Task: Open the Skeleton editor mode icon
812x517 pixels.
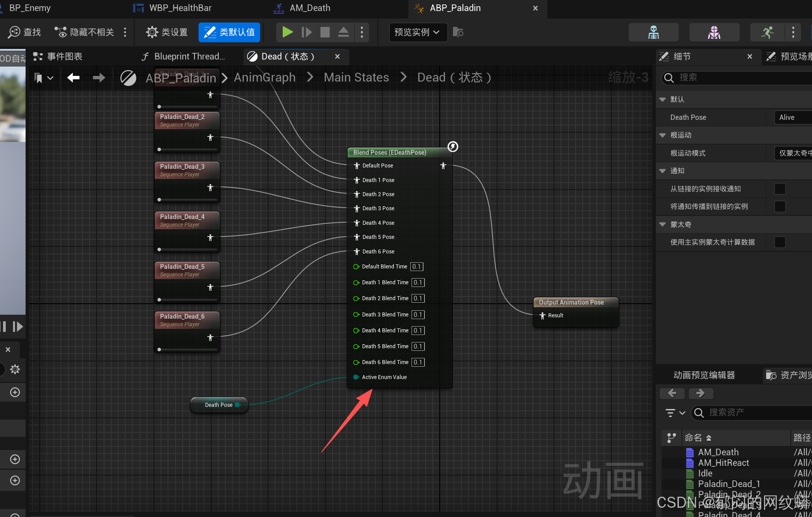Action: [x=654, y=32]
